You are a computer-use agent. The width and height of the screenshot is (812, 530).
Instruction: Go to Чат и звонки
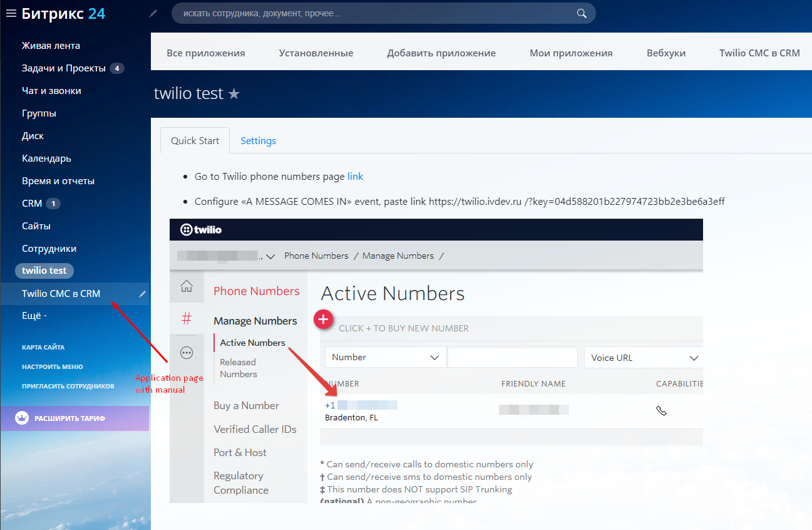point(51,91)
